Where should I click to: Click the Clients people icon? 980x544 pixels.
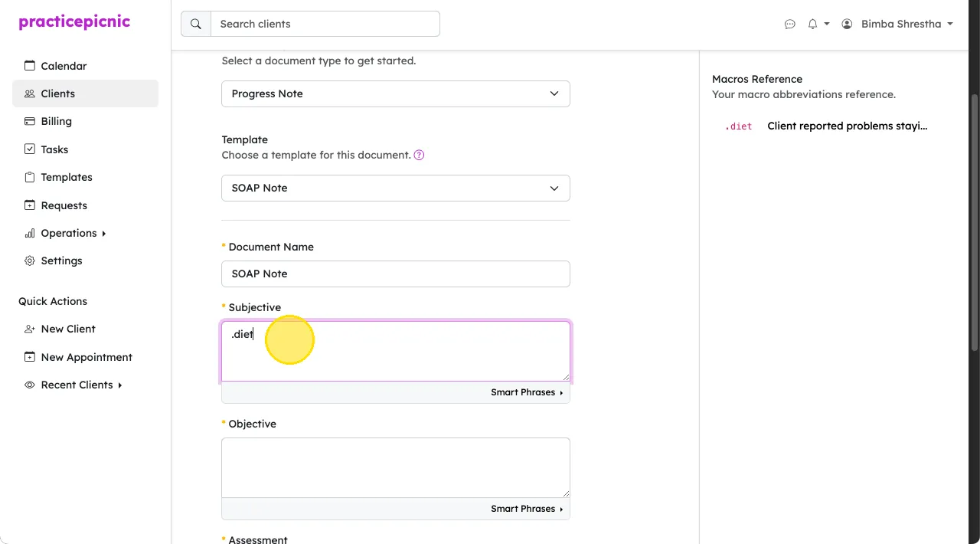pos(30,93)
